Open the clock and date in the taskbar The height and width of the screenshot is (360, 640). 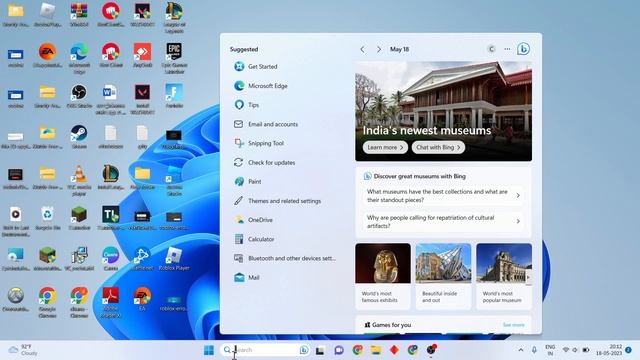tap(609, 350)
